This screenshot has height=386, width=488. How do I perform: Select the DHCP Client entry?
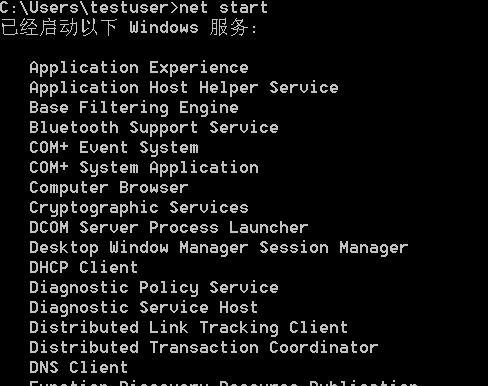point(84,268)
